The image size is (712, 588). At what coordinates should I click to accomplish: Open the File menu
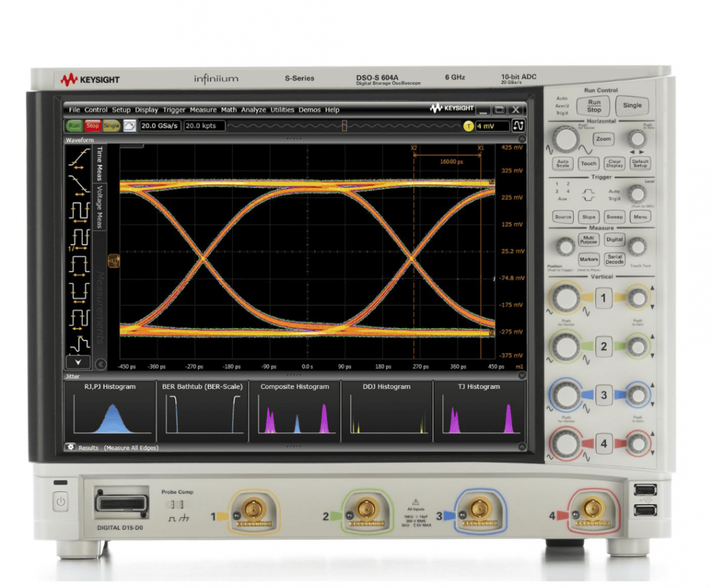click(x=75, y=110)
